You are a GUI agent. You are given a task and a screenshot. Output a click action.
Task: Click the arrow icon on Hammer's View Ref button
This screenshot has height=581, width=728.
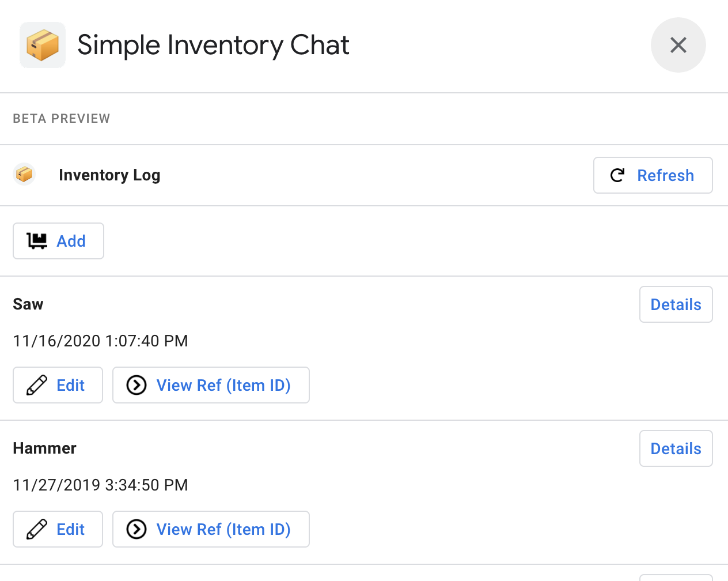pyautogui.click(x=136, y=529)
